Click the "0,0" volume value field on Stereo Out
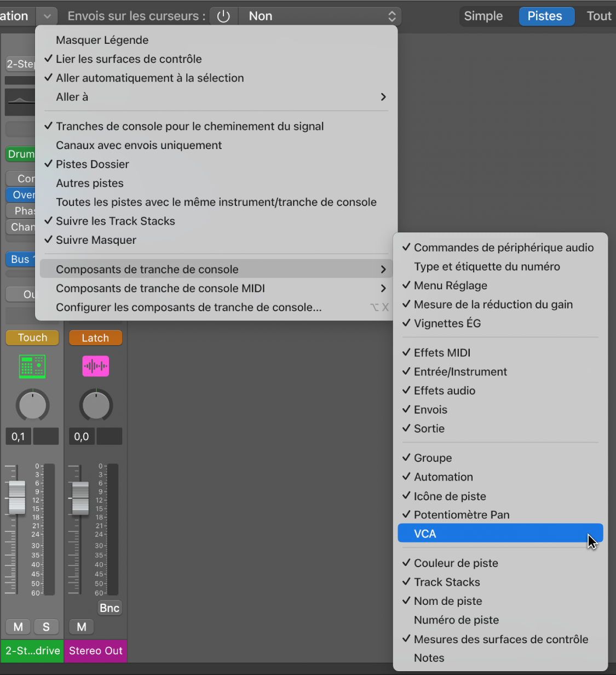 pyautogui.click(x=81, y=436)
